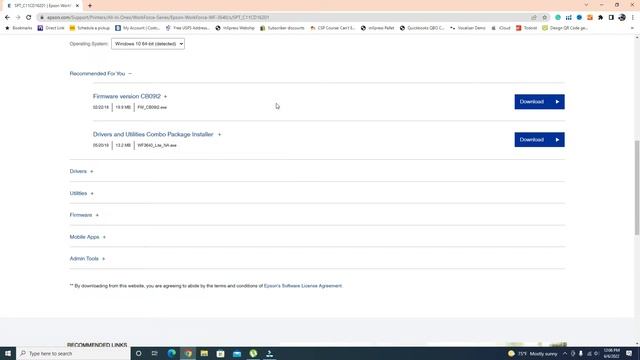Click the teal extension icon in toolbar
The width and height of the screenshot is (640, 360).
[558, 18]
